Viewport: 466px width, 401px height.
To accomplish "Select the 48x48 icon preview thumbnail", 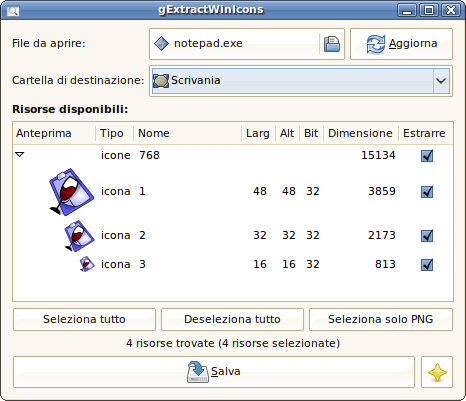I will [x=72, y=192].
